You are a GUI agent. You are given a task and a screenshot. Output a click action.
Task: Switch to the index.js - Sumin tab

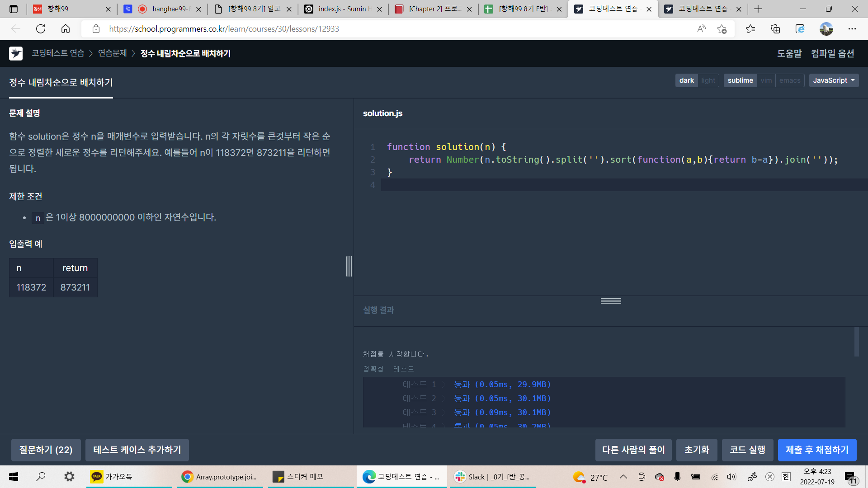coord(343,9)
